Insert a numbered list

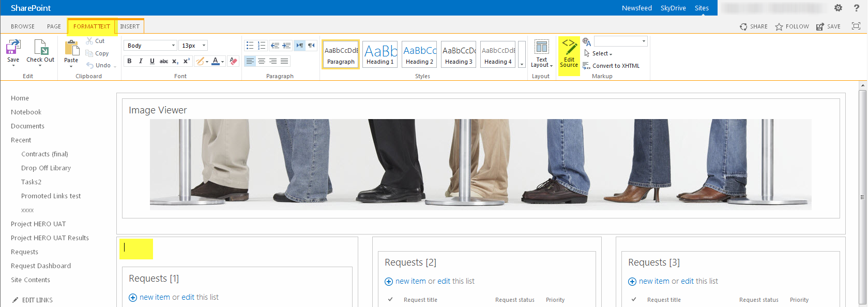(262, 46)
